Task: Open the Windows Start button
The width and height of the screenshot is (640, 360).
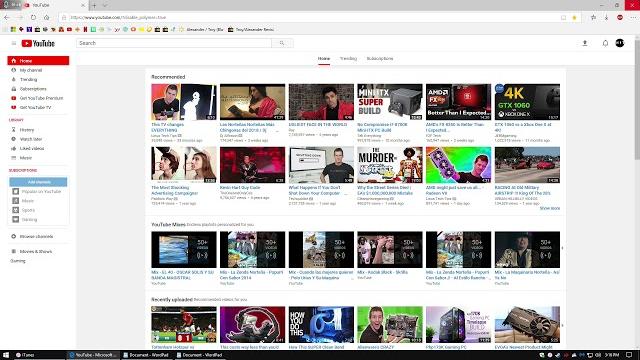Action: point(6,355)
